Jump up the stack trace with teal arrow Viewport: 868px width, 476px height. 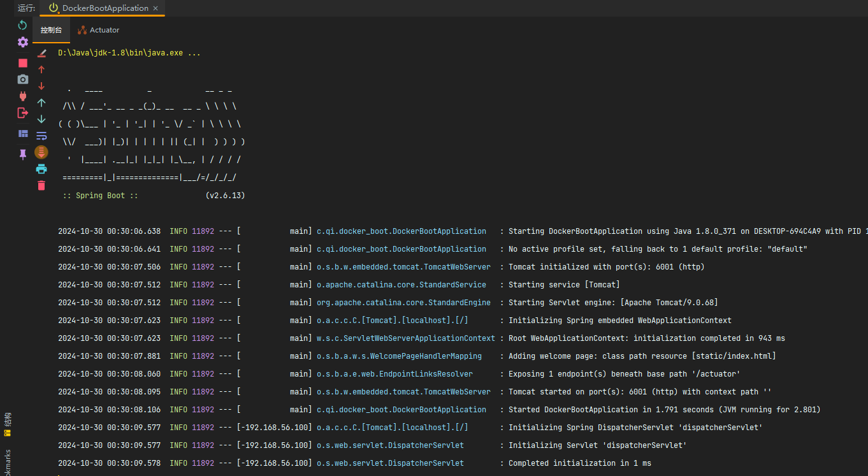pyautogui.click(x=41, y=103)
